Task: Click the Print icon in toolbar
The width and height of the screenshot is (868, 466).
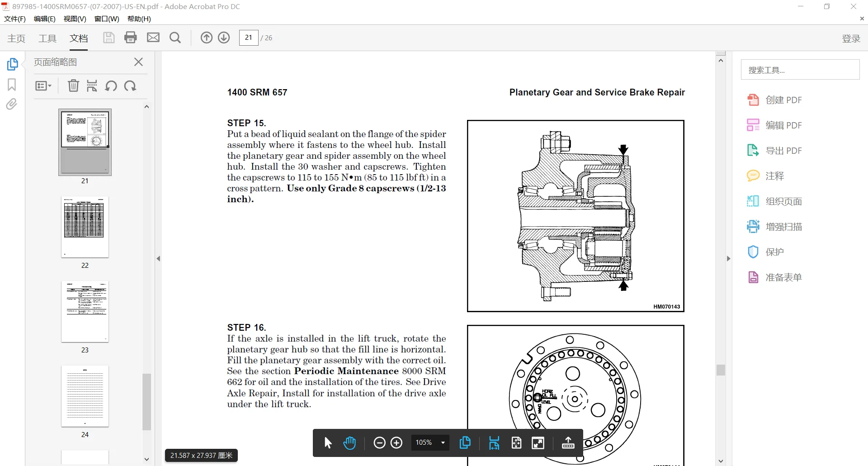Action: [131, 38]
